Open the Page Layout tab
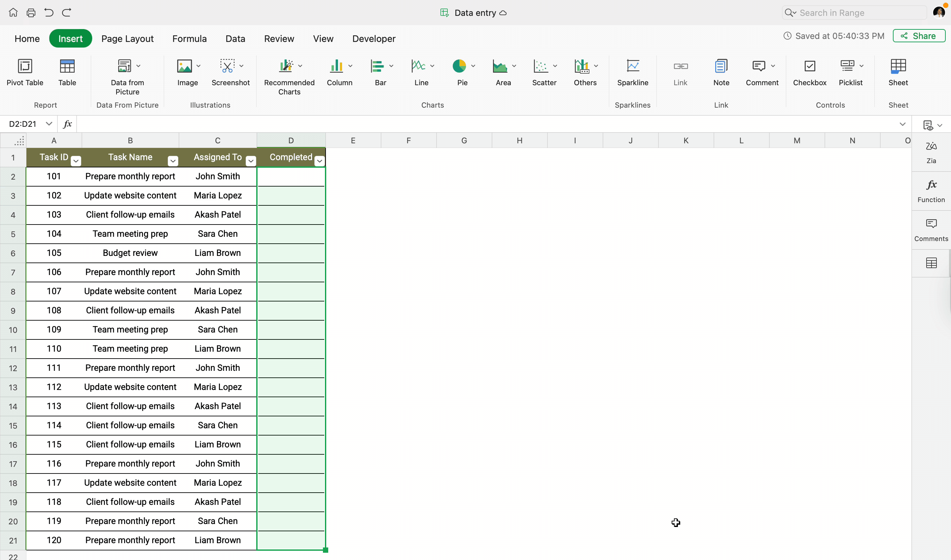The image size is (951, 560). click(127, 39)
